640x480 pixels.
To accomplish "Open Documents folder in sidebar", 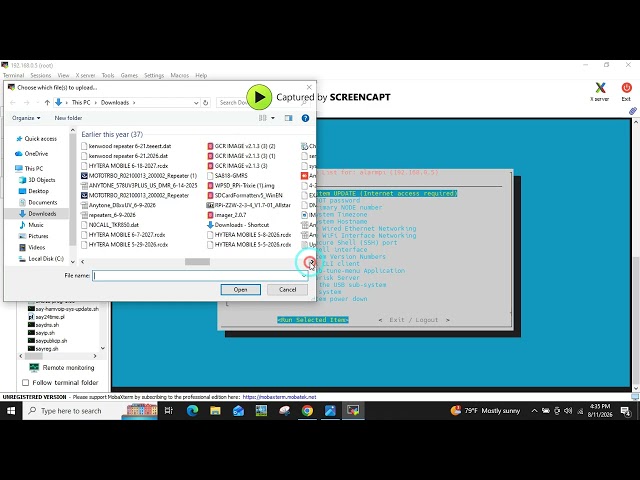I will [x=38, y=202].
